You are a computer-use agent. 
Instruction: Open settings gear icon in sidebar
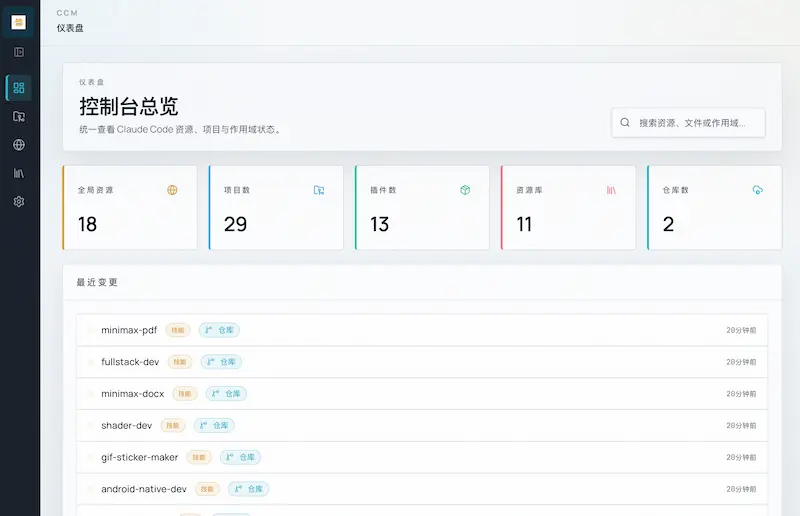19,201
